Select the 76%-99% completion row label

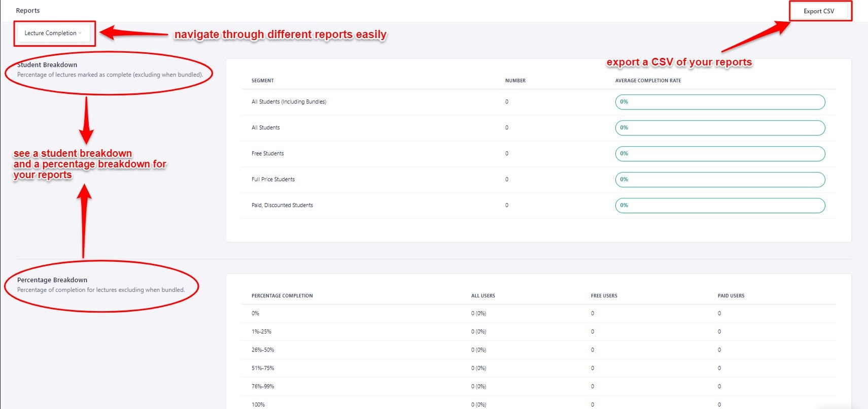tap(263, 387)
